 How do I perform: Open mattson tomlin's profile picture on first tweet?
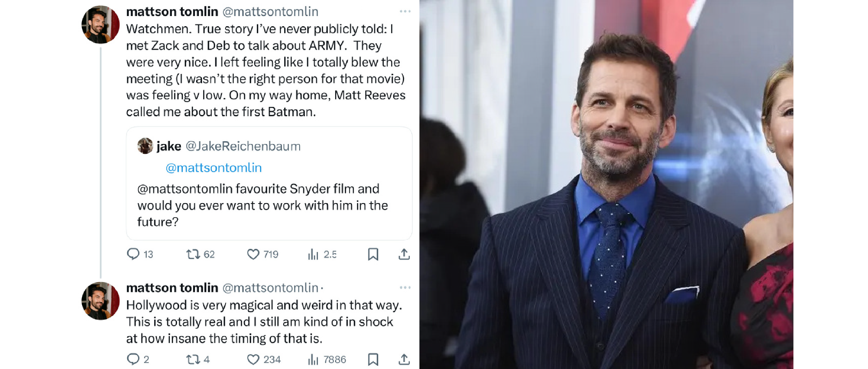pos(100,24)
